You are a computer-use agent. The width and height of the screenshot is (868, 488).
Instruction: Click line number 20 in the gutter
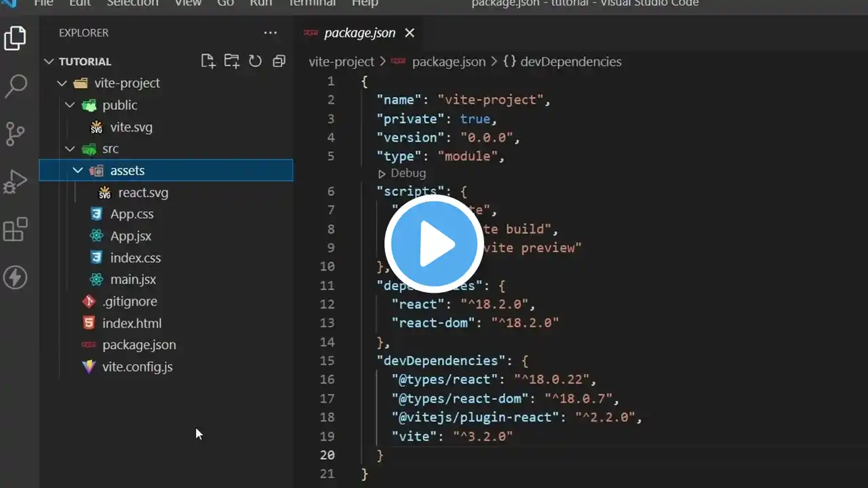[x=328, y=455]
